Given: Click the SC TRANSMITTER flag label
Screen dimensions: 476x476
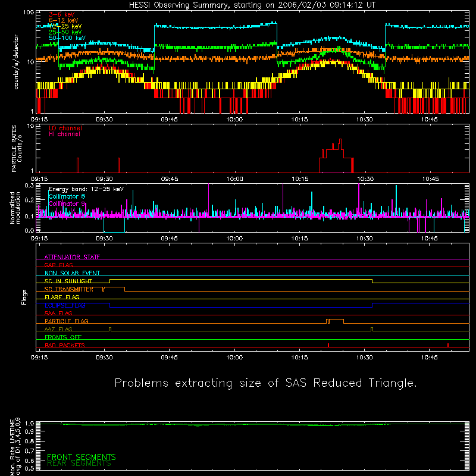Looking at the screenshot, I should click(x=69, y=289).
